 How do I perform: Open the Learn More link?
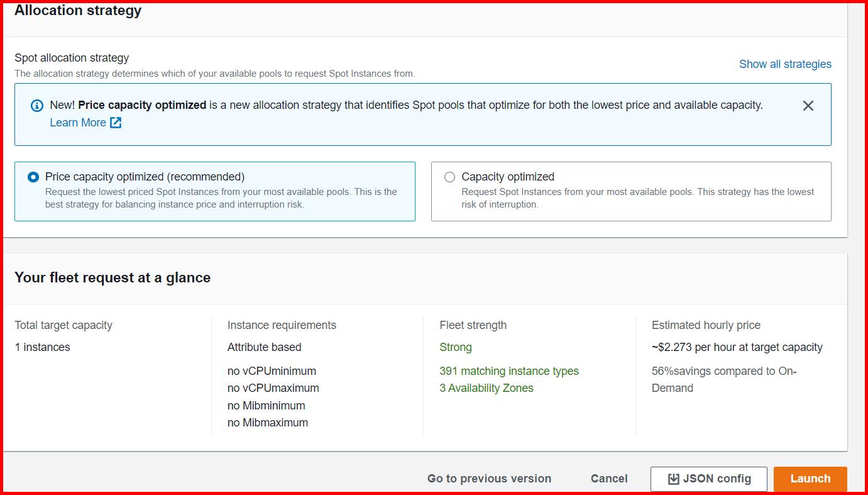[x=78, y=123]
